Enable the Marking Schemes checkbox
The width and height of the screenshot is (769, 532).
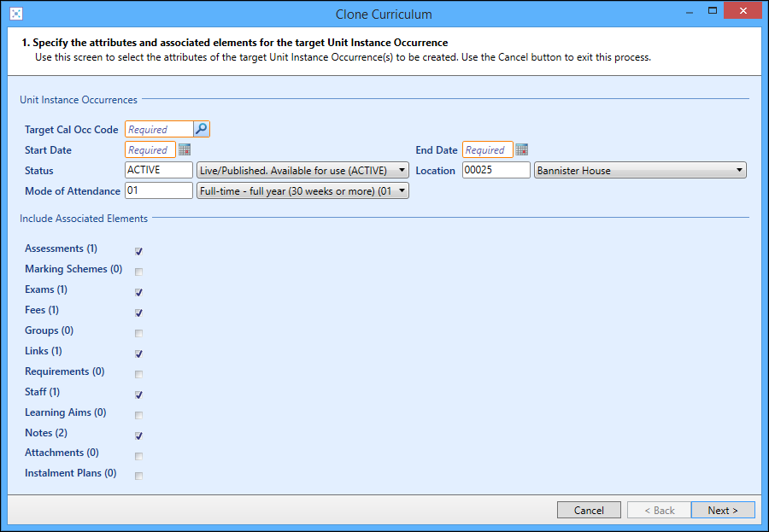138,272
